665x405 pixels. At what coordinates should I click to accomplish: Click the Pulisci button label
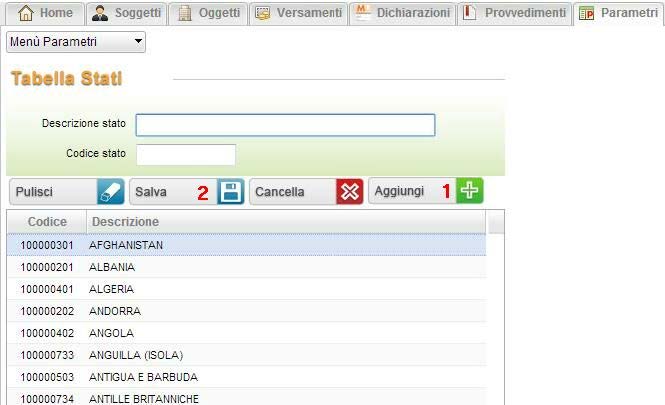point(34,192)
